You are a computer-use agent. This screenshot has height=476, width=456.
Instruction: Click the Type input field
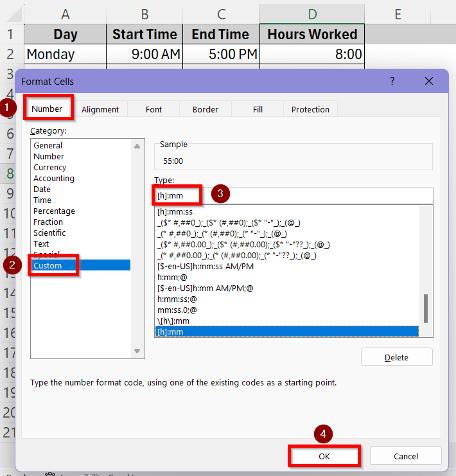point(294,196)
